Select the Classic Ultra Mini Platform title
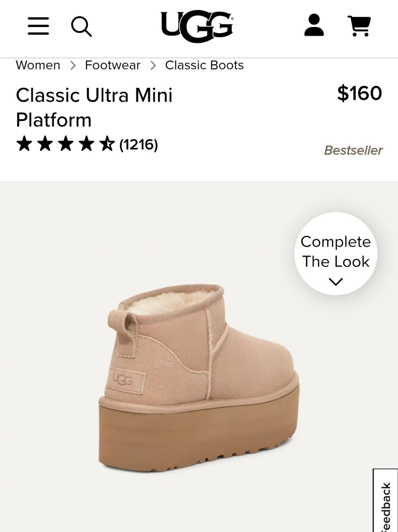398x532 pixels. point(94,107)
